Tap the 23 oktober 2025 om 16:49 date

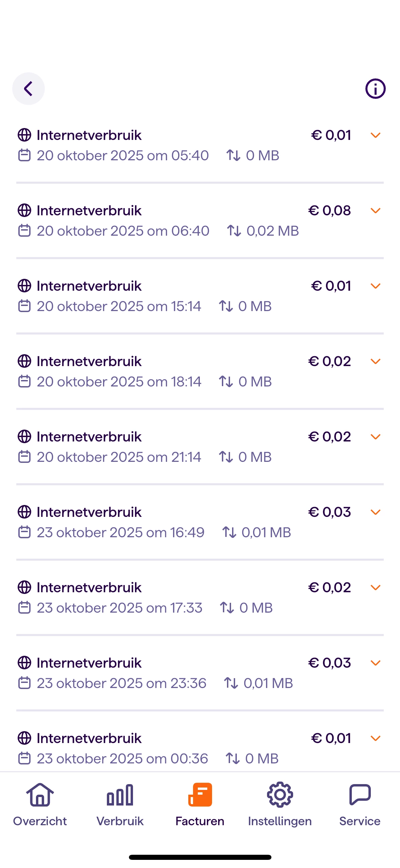(120, 532)
